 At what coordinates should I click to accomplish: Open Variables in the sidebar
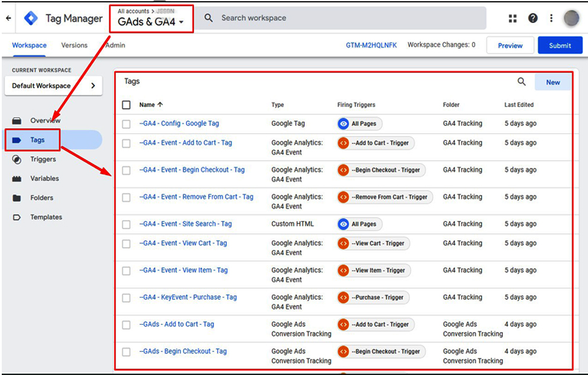(45, 179)
